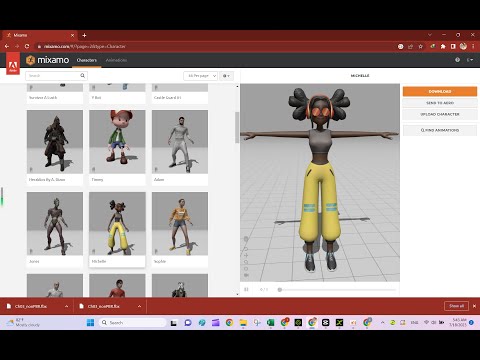Click the Chrome profile avatar
Image resolution: width=480 pixels, height=360 pixels.
coord(463,46)
